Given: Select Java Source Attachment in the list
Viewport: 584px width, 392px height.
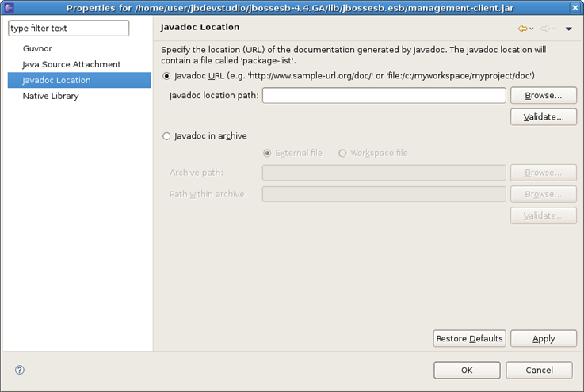Looking at the screenshot, I should 71,64.
